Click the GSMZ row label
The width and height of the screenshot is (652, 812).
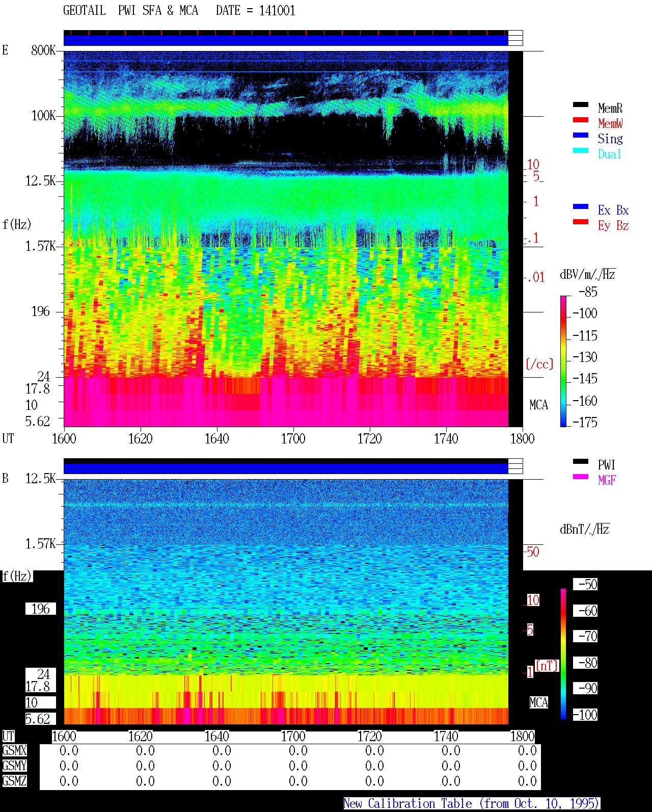click(x=14, y=781)
